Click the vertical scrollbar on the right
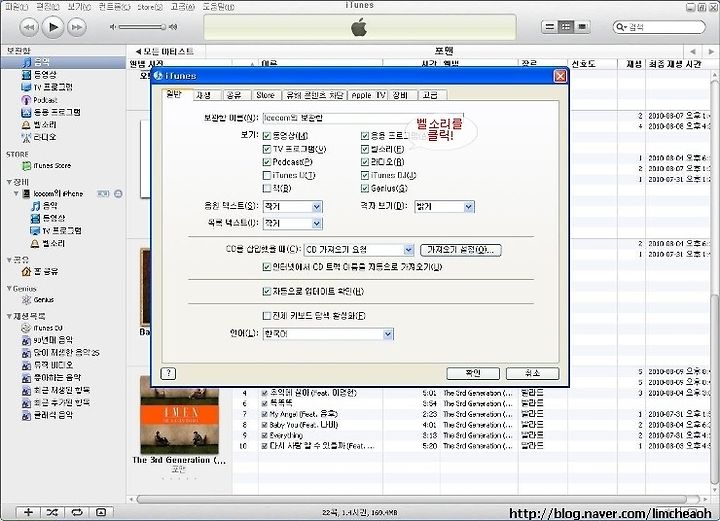This screenshot has height=521, width=720. (715, 388)
